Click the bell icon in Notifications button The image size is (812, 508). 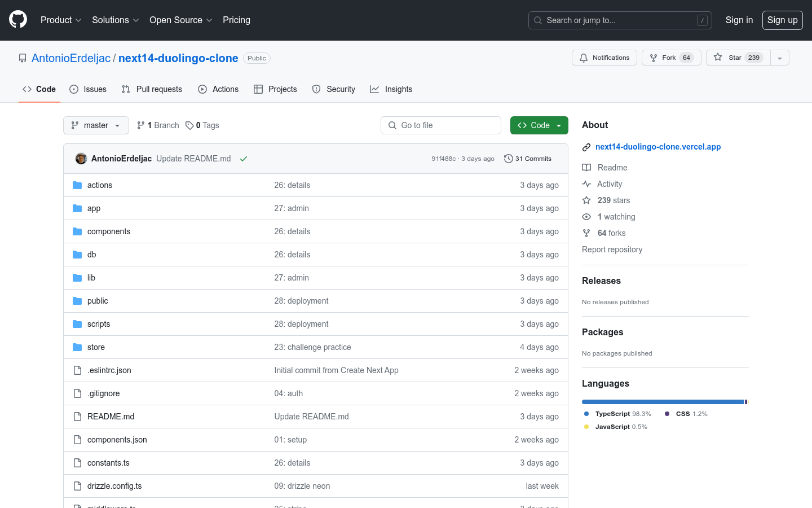[x=584, y=58]
